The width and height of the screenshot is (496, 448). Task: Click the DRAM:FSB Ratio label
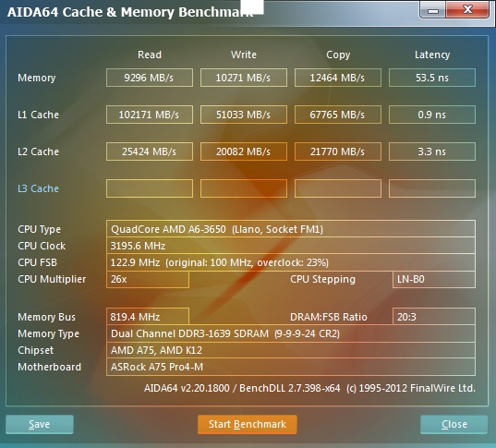coord(328,317)
